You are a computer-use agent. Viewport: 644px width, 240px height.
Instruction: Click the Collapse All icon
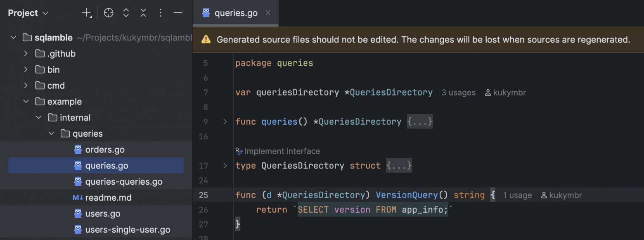click(x=143, y=13)
